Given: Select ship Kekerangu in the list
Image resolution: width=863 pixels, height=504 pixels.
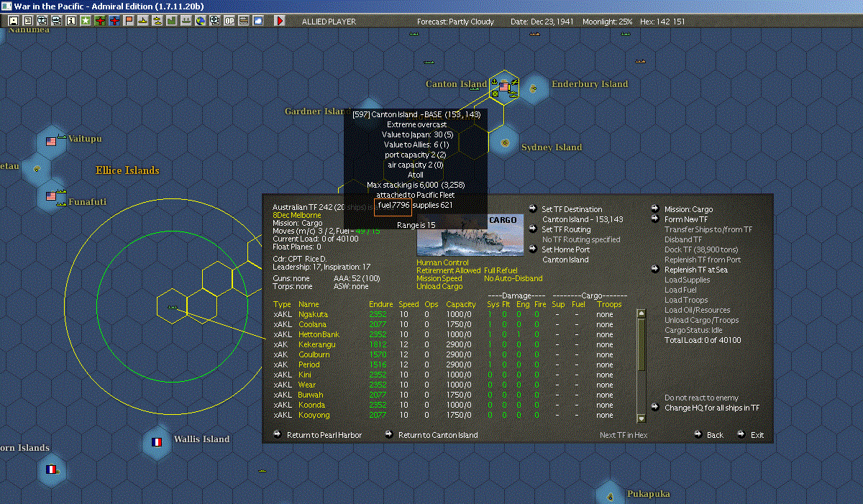Looking at the screenshot, I should [x=316, y=345].
